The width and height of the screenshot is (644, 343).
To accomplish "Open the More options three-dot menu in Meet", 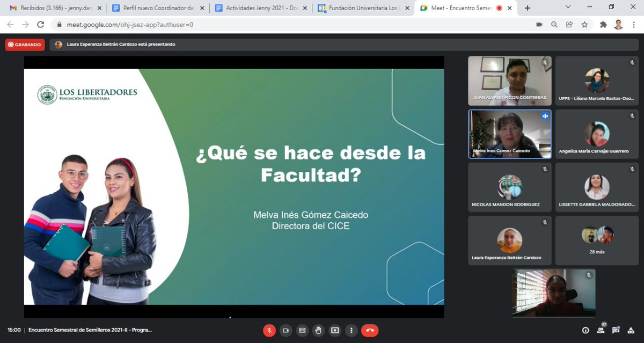I will click(352, 330).
